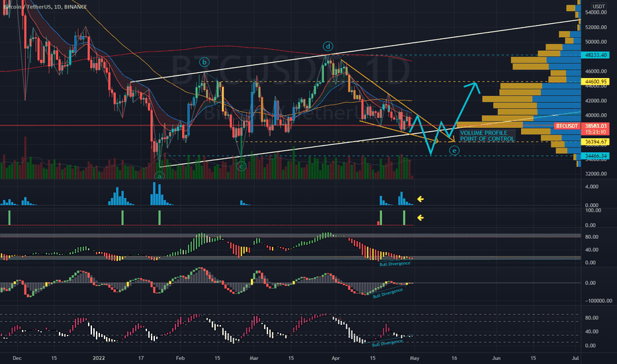
Task: Click the Dec label on the time axis
Action: [x=17, y=358]
